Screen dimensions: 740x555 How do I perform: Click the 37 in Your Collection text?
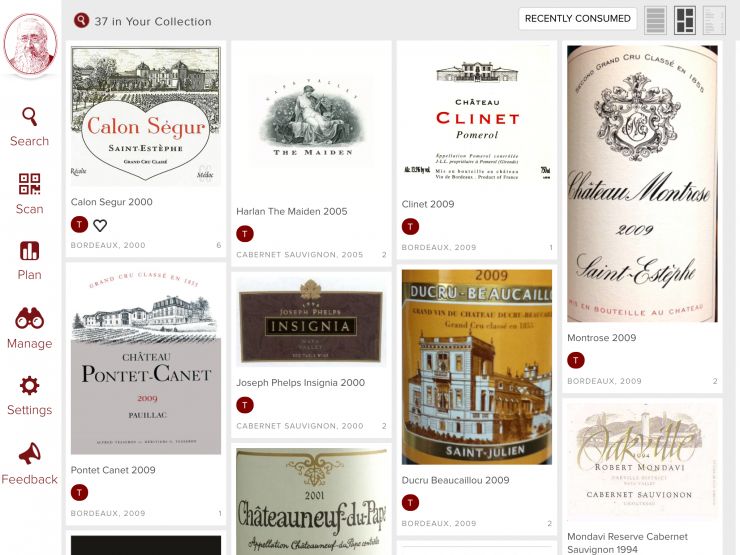click(x=153, y=22)
